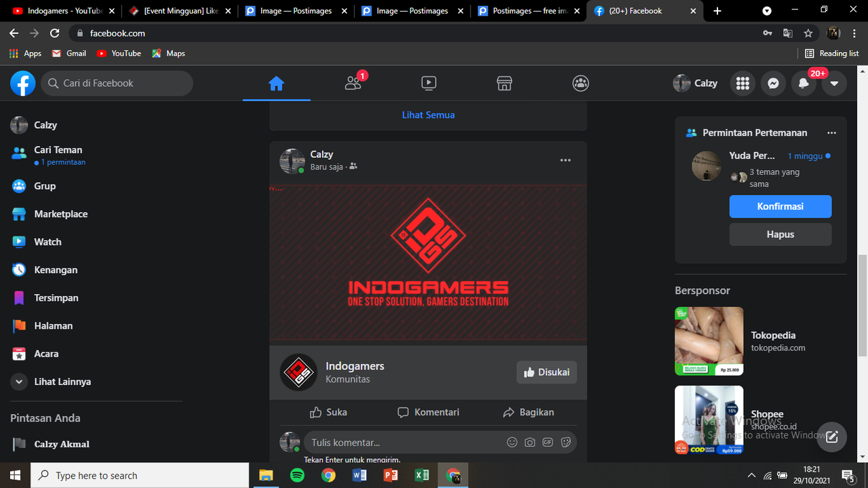This screenshot has height=488, width=868.
Task: Open Gmail bookmark
Action: pyautogui.click(x=69, y=54)
